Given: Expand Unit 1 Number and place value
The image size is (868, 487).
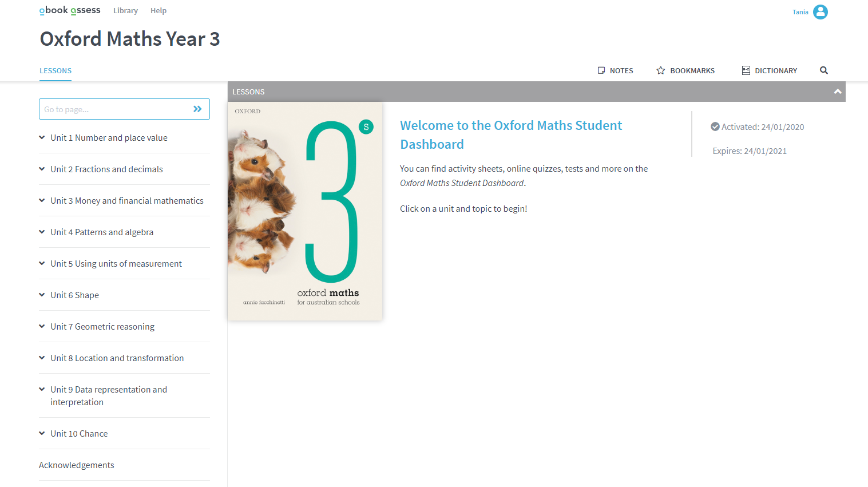Looking at the screenshot, I should click(109, 137).
